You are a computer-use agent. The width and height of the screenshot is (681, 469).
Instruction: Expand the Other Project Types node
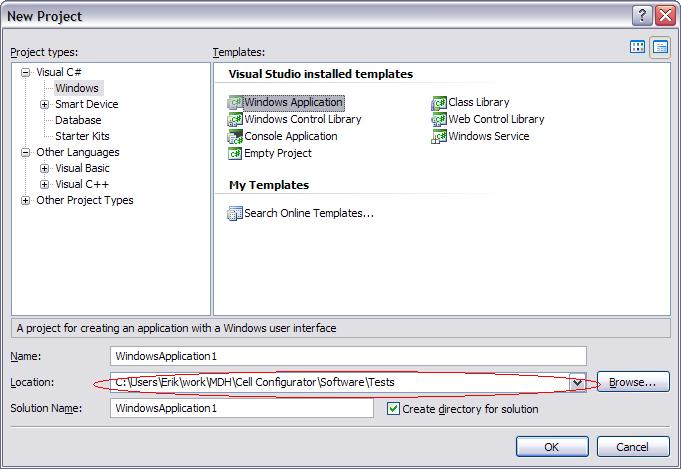pyautogui.click(x=26, y=201)
